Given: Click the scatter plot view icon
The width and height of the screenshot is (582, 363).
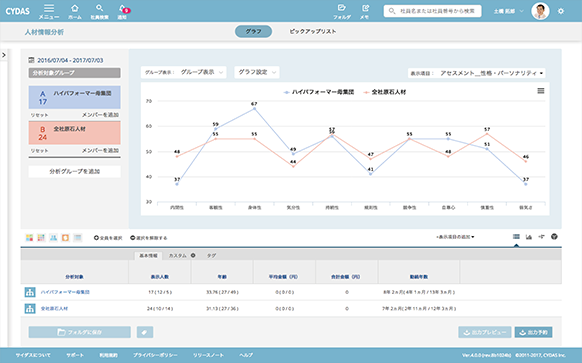Looking at the screenshot, I should coord(542,237).
